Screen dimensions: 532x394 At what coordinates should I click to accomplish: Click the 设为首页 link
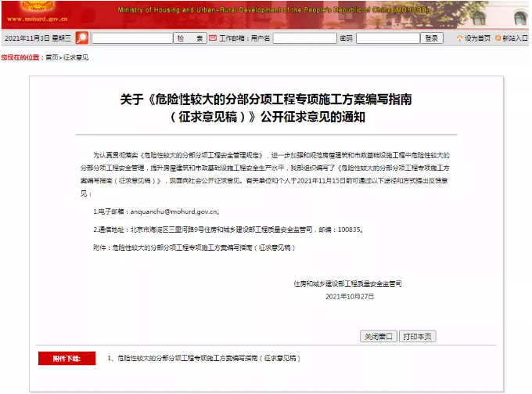478,38
